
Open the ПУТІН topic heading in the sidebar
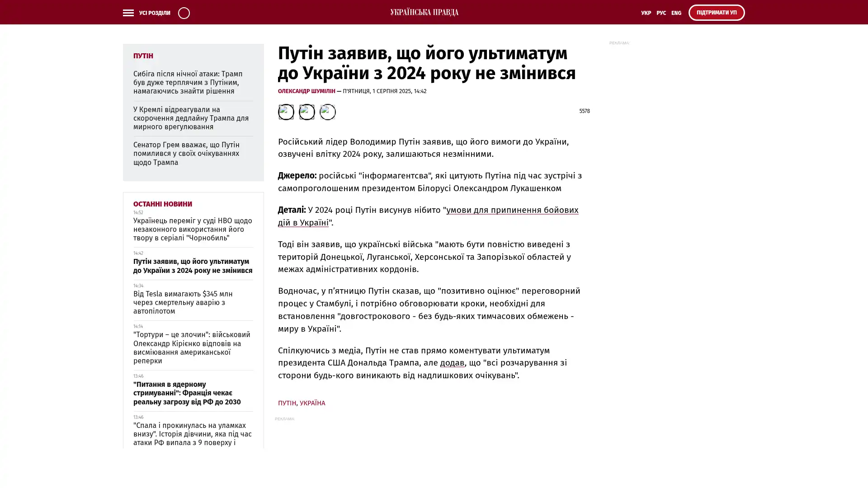tap(143, 56)
